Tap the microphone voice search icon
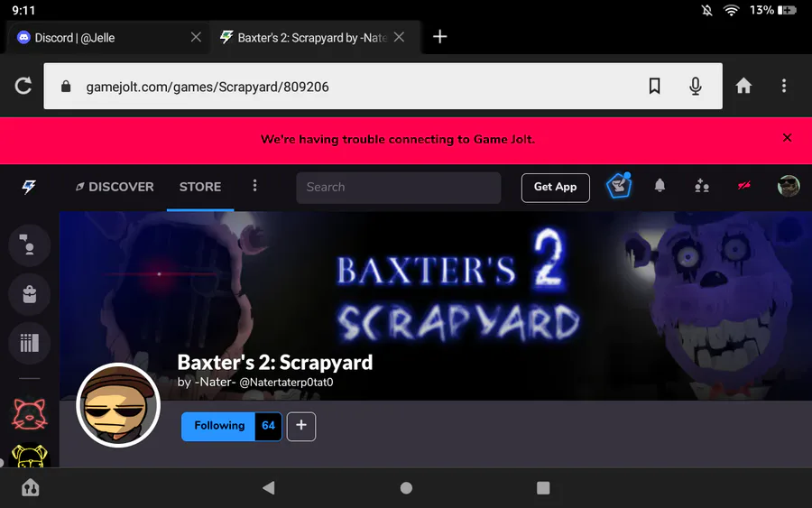 696,86
